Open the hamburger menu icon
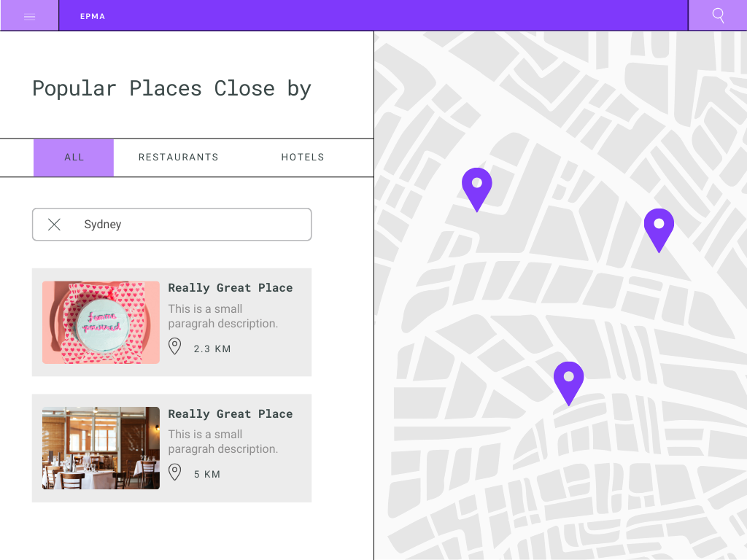This screenshot has width=747, height=560. (x=29, y=17)
